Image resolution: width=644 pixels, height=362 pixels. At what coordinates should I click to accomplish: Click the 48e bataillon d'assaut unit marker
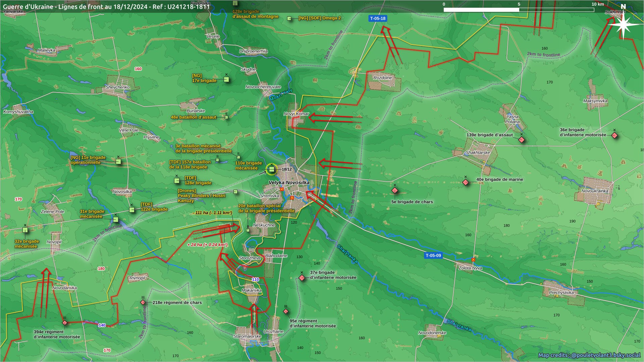click(226, 117)
